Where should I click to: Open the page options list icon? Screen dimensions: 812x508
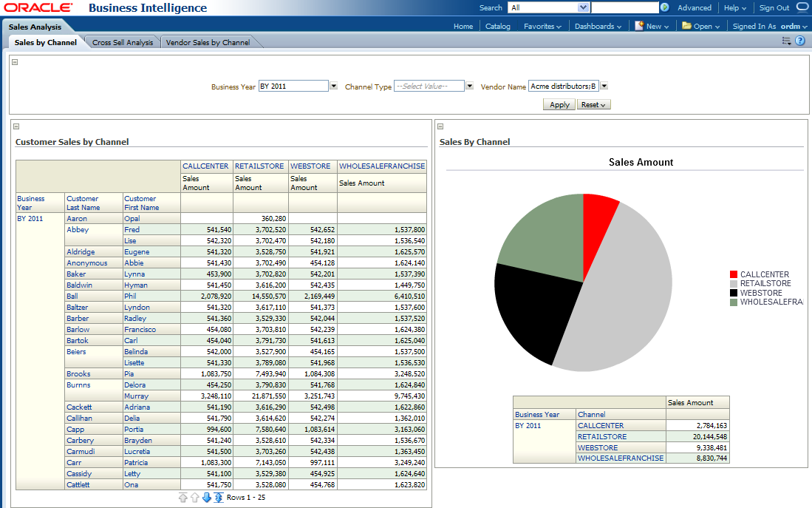click(x=786, y=41)
